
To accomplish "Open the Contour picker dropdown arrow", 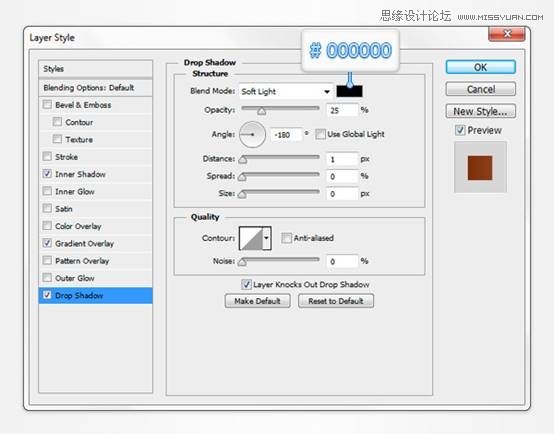I will pyautogui.click(x=267, y=238).
